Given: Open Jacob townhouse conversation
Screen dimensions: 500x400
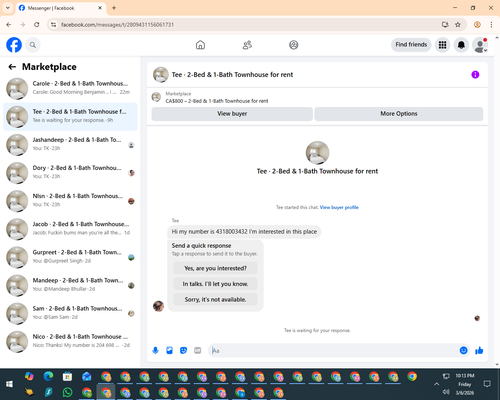Looking at the screenshot, I should tap(70, 229).
